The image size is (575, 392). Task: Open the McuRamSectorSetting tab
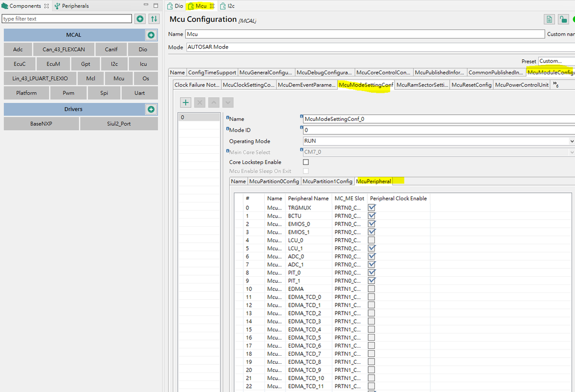pyautogui.click(x=422, y=85)
